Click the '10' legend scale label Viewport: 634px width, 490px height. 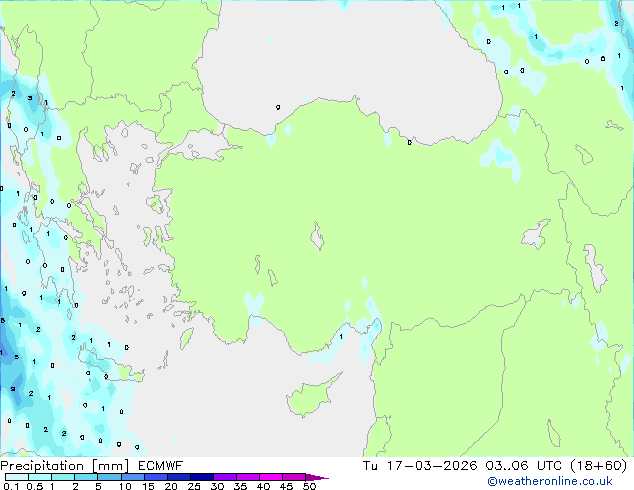point(125,486)
